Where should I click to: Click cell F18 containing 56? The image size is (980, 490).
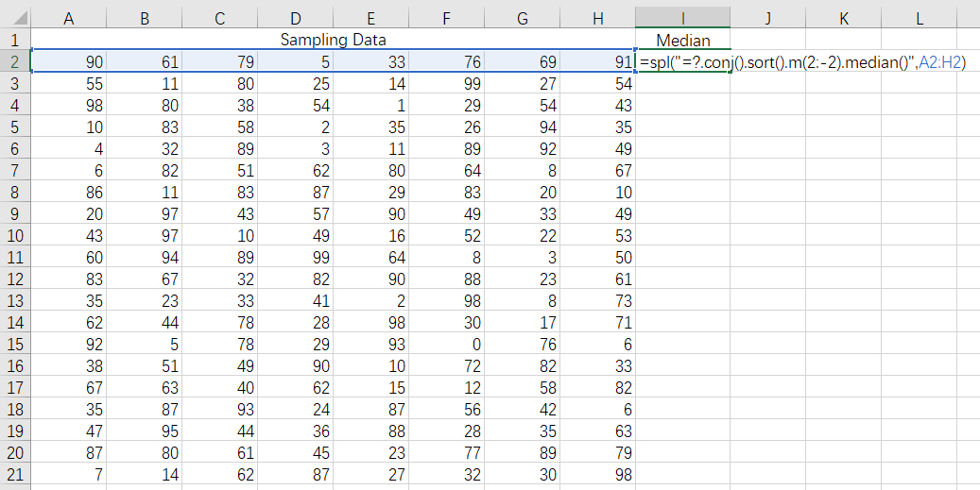446,409
